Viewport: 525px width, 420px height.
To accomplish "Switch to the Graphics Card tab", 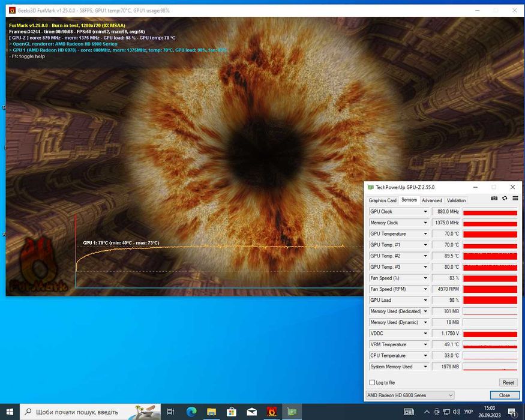I will pyautogui.click(x=382, y=200).
